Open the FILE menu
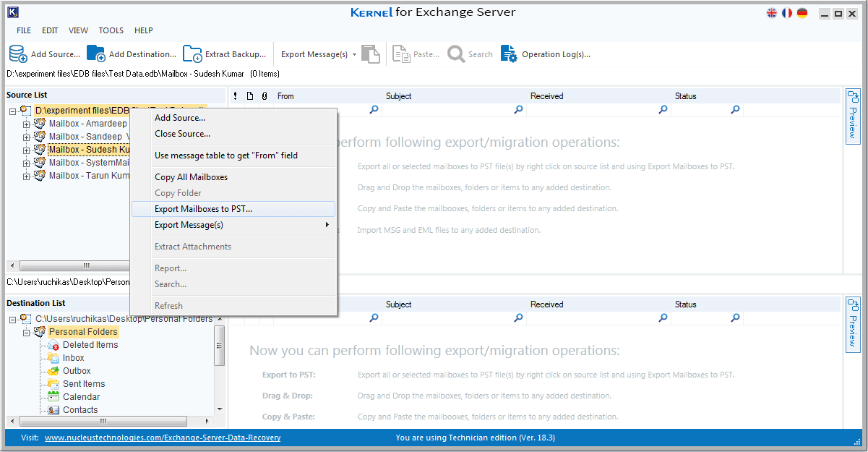This screenshot has width=868, height=452. coord(24,30)
